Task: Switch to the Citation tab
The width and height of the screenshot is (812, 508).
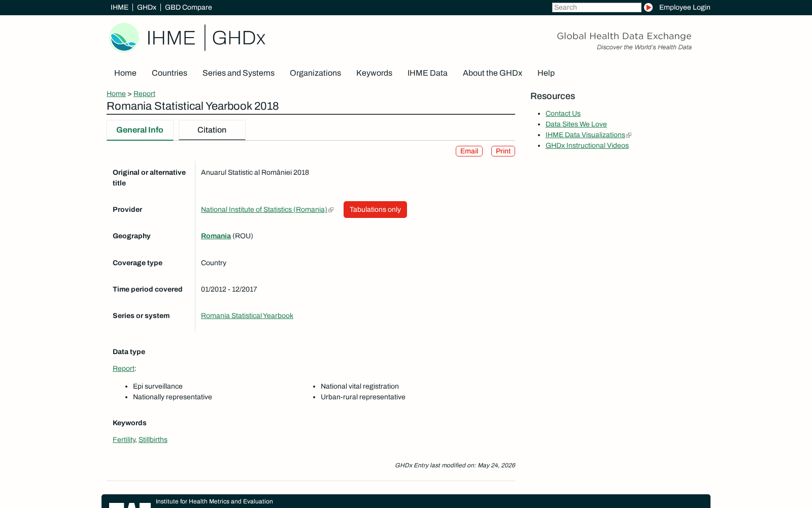Action: [x=212, y=130]
